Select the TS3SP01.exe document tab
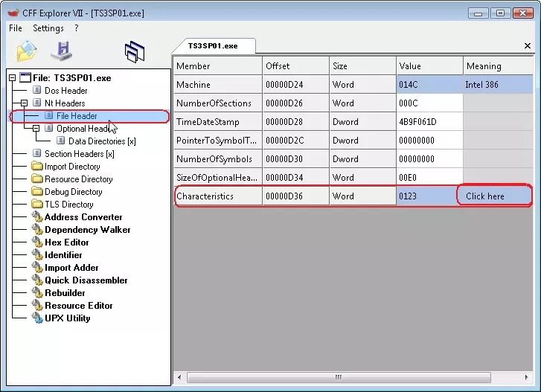The width and height of the screenshot is (541, 392). click(x=213, y=46)
